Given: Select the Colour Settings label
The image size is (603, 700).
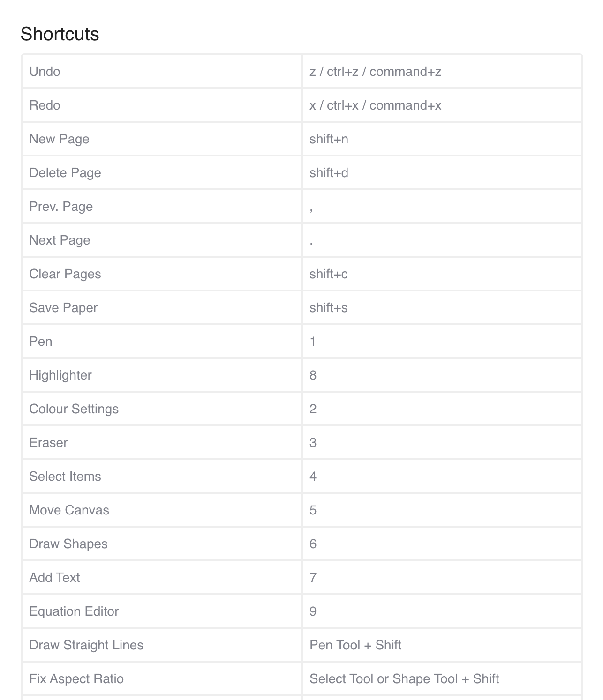Looking at the screenshot, I should tap(74, 409).
